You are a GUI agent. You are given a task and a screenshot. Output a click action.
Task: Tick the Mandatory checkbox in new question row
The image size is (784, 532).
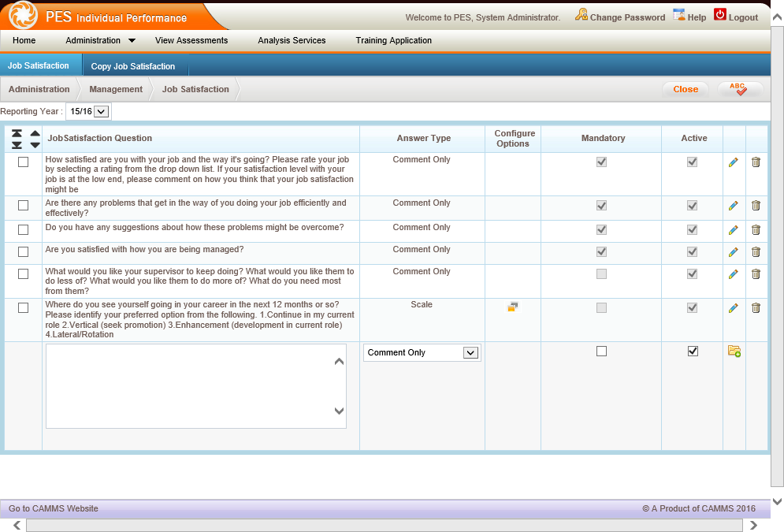click(601, 351)
